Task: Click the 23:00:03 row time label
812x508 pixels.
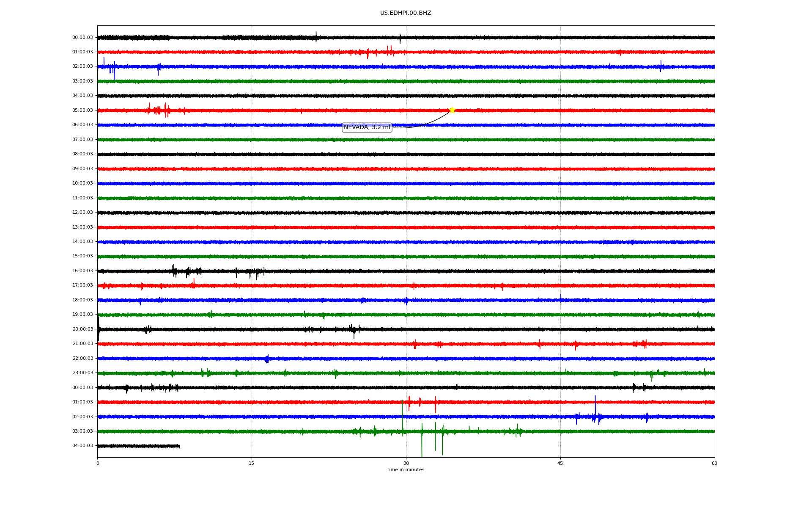Action: point(82,373)
